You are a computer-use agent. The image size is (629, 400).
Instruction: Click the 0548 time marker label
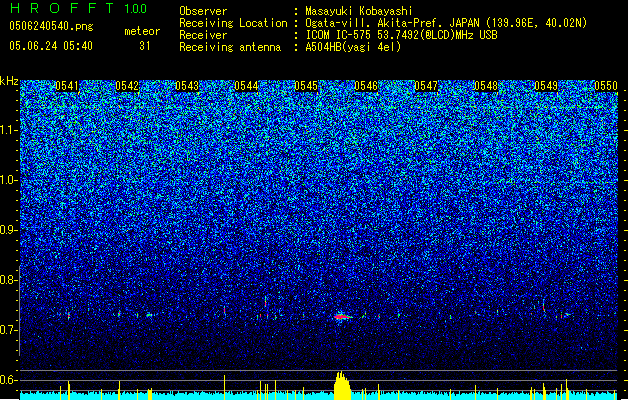pyautogui.click(x=486, y=86)
